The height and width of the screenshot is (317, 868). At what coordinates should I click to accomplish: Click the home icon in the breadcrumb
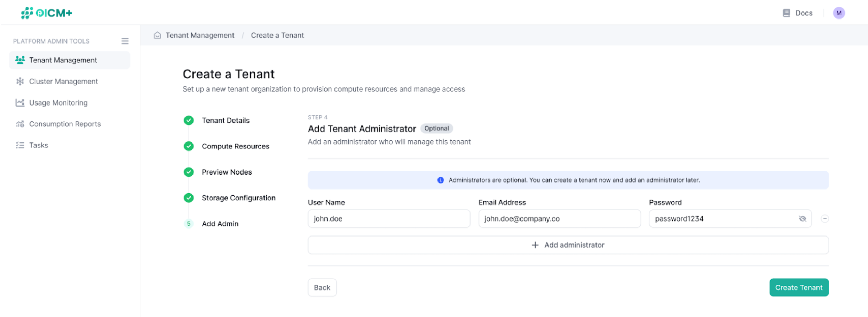point(157,35)
